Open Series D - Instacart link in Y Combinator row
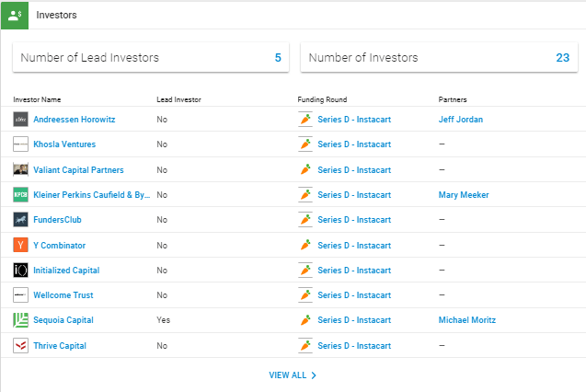This screenshot has height=392, width=586. [x=354, y=245]
